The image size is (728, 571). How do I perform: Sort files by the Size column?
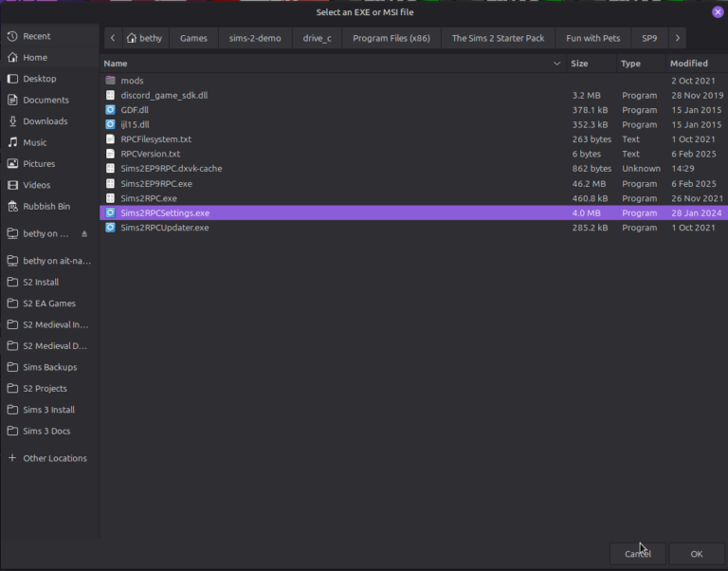591,64
